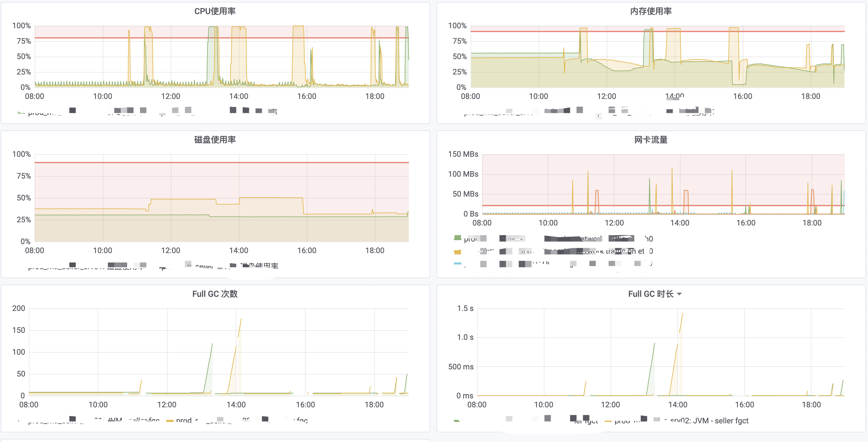The image size is (868, 442).
Task: Toggle the 磁盘使用率 legend series label
Action: pos(259,266)
